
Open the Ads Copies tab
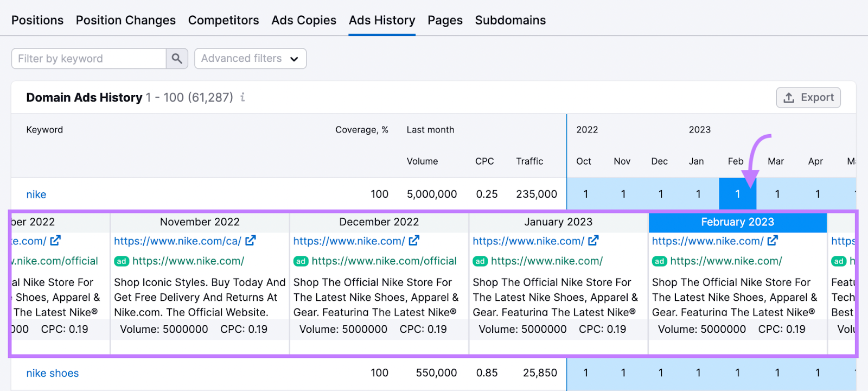[304, 20]
